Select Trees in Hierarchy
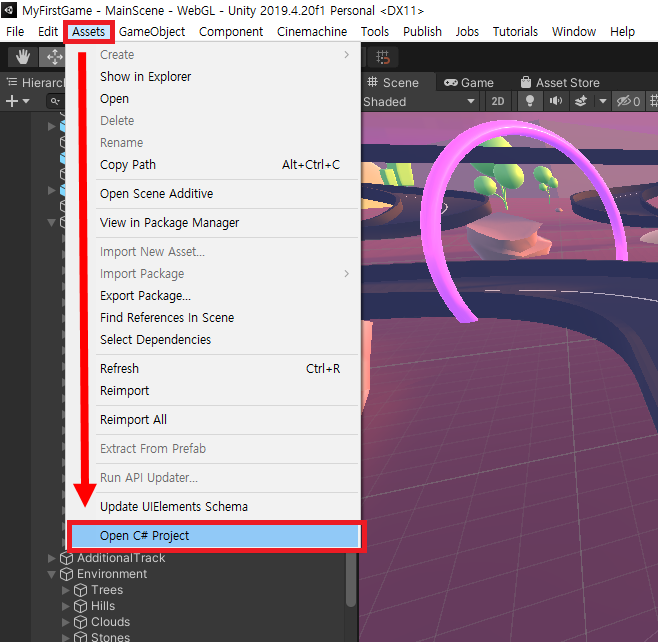658x642 pixels. tap(107, 590)
